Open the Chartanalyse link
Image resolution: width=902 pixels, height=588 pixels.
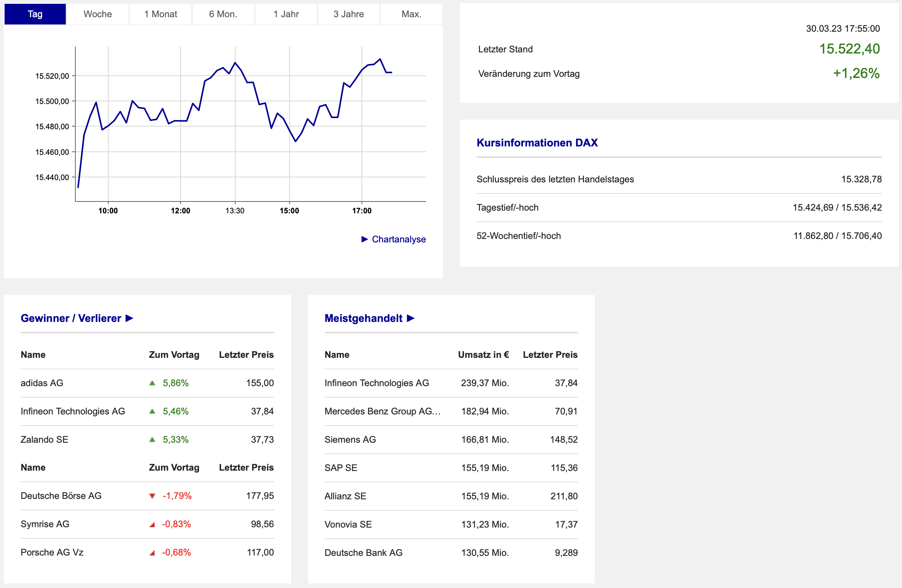coord(399,239)
